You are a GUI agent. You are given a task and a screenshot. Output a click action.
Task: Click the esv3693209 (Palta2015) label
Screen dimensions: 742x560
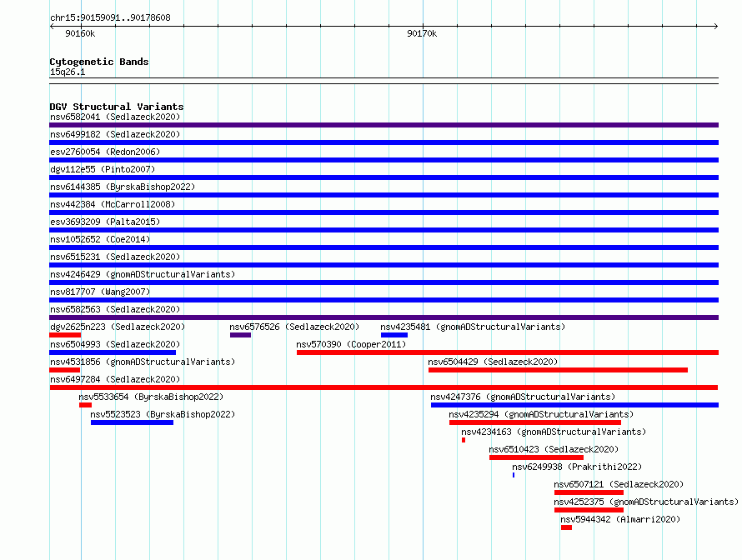point(105,222)
